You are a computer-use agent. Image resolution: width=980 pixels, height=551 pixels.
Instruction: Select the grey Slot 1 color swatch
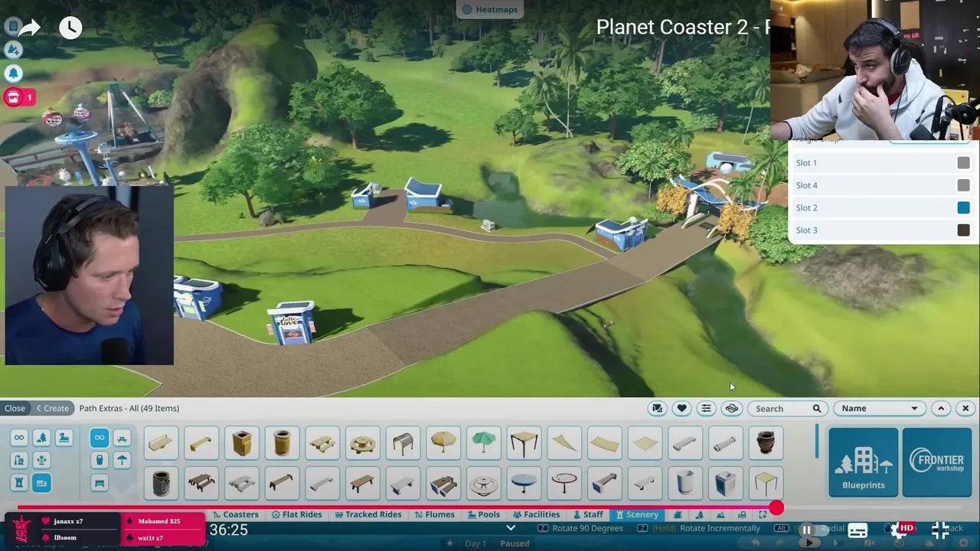(x=963, y=163)
